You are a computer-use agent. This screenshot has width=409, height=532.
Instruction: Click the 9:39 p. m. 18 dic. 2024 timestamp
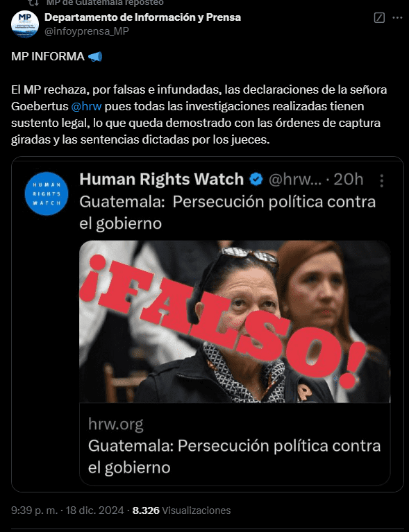pos(67,510)
